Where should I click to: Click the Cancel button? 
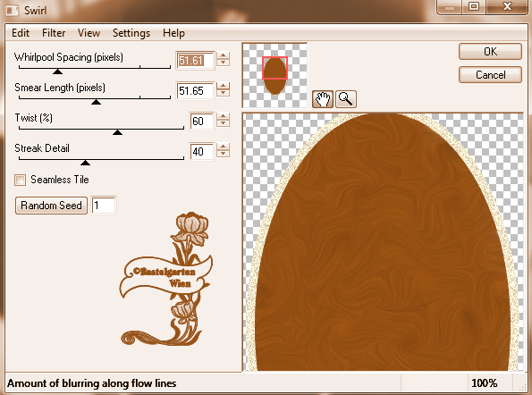click(490, 74)
